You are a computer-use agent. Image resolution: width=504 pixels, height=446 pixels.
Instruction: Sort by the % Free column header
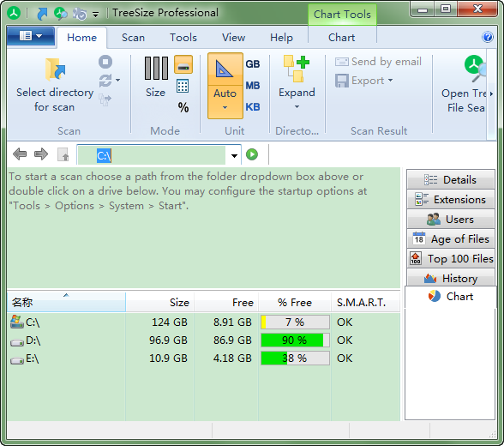[x=295, y=302]
